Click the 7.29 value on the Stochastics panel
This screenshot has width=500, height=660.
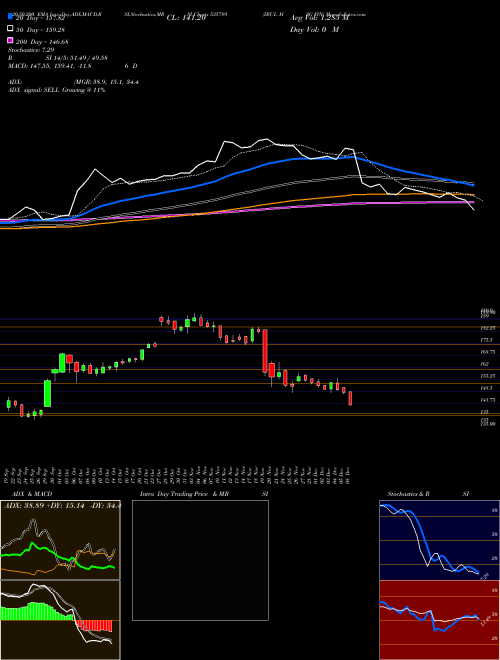click(x=485, y=576)
